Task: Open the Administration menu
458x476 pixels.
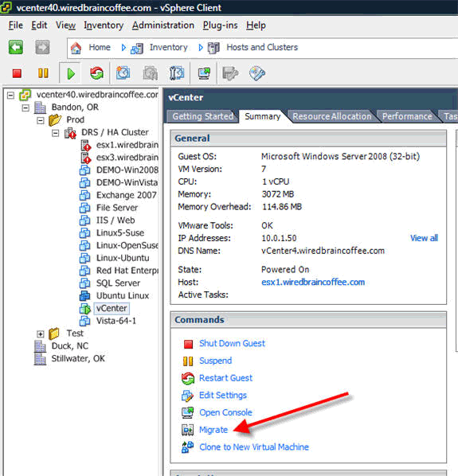Action: 163,25
